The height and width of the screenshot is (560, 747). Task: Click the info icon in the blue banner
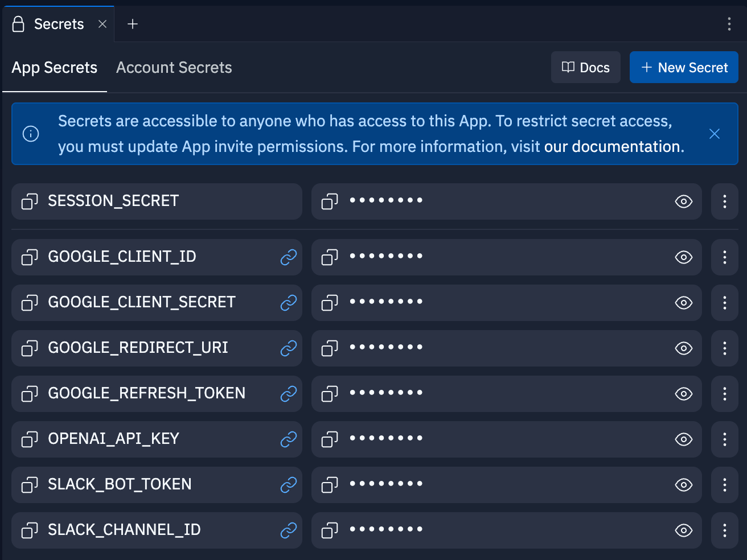coord(30,134)
